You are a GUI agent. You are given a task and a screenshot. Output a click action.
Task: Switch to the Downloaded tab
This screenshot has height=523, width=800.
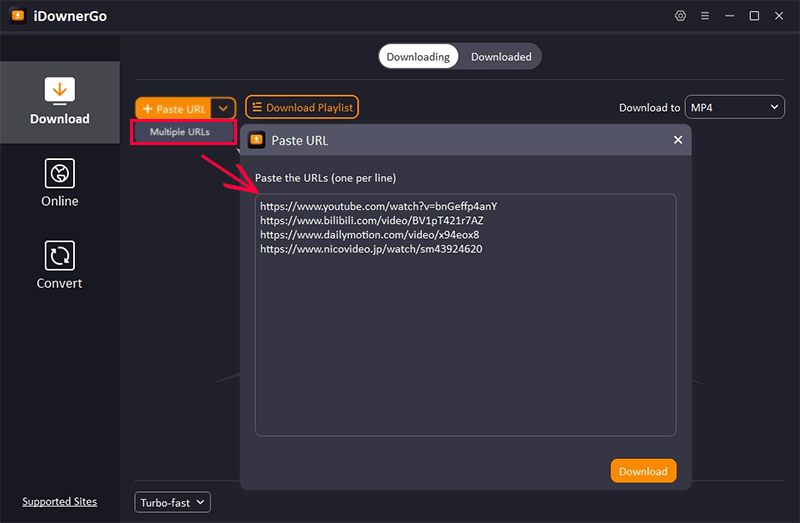[501, 57]
